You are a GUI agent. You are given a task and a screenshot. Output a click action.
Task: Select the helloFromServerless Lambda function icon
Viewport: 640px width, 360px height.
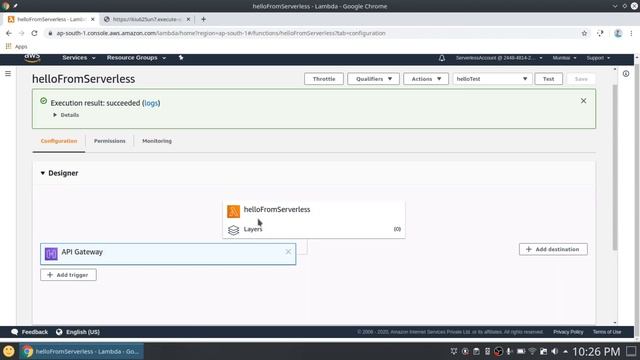233,211
